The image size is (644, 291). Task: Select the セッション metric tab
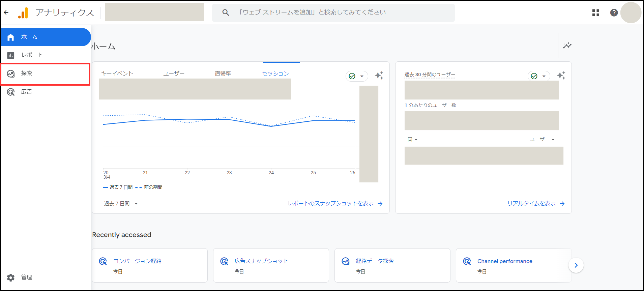276,74
